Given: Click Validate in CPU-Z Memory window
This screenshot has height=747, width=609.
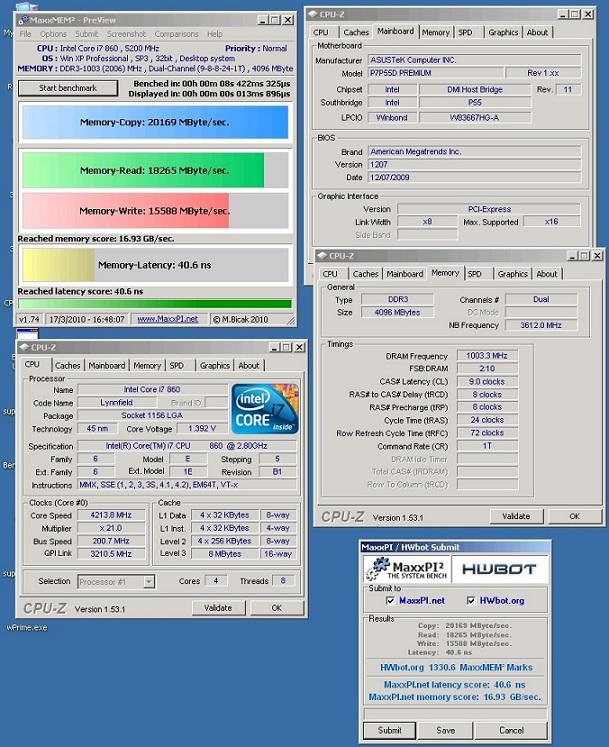Looking at the screenshot, I should click(x=516, y=516).
